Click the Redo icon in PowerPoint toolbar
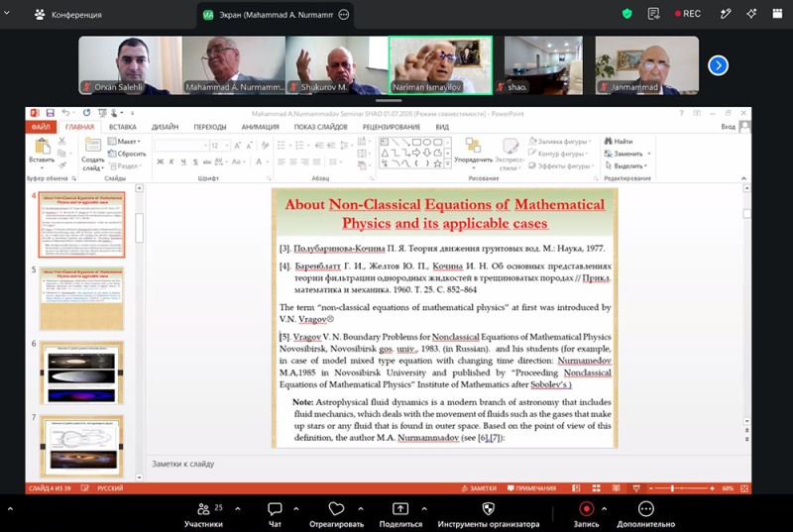 [86, 113]
